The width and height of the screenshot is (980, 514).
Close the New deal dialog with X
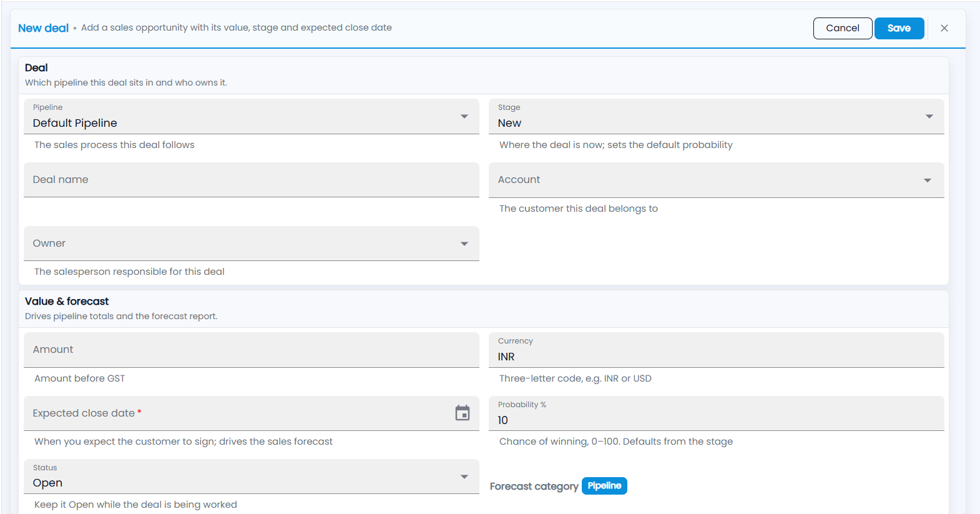[944, 28]
